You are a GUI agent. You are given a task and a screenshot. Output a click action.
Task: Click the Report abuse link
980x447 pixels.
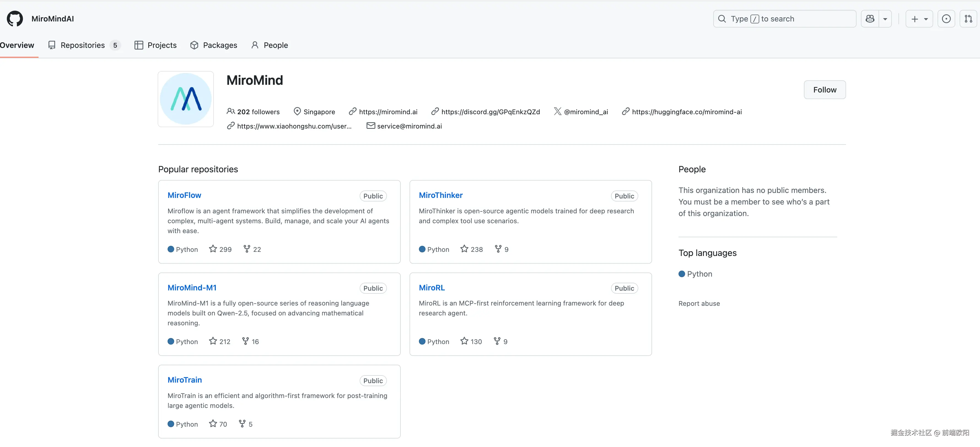click(x=699, y=303)
